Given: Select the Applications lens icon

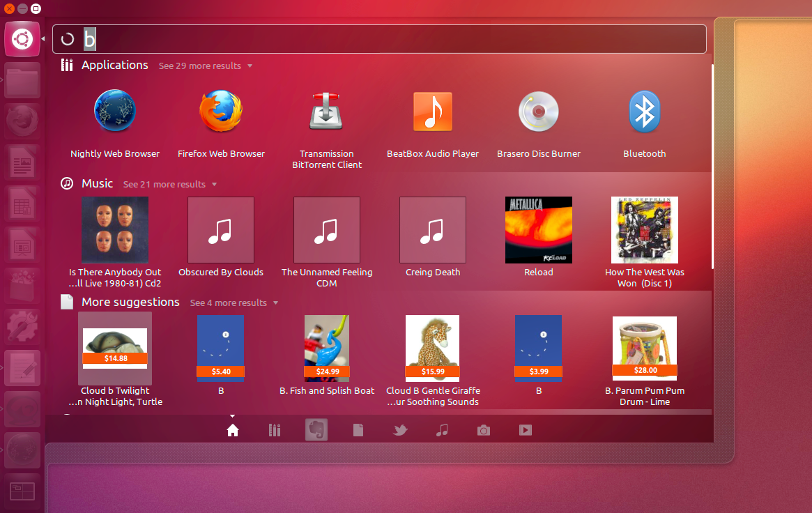Looking at the screenshot, I should (274, 430).
